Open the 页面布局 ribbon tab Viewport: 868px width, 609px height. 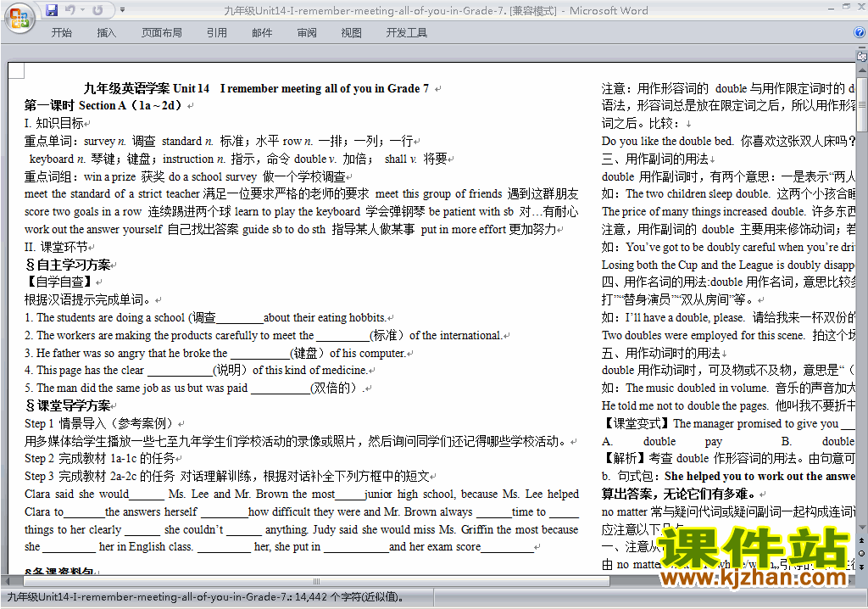pos(162,33)
